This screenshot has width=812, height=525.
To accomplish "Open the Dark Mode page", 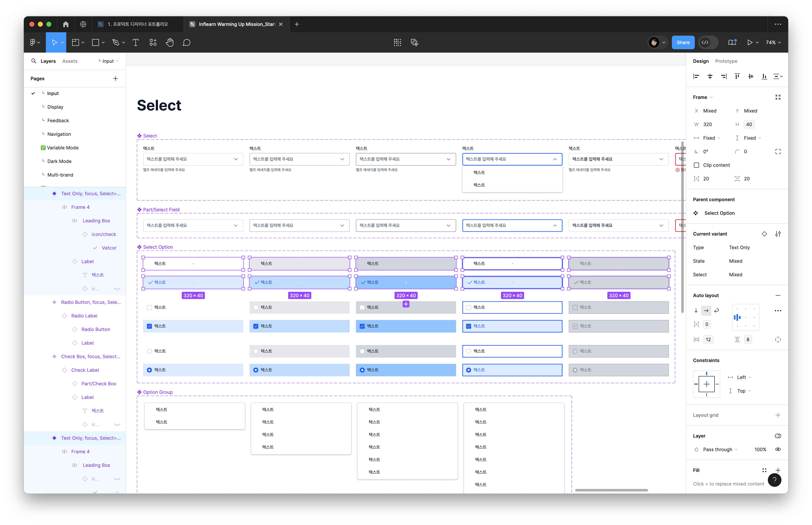I will click(x=59, y=161).
